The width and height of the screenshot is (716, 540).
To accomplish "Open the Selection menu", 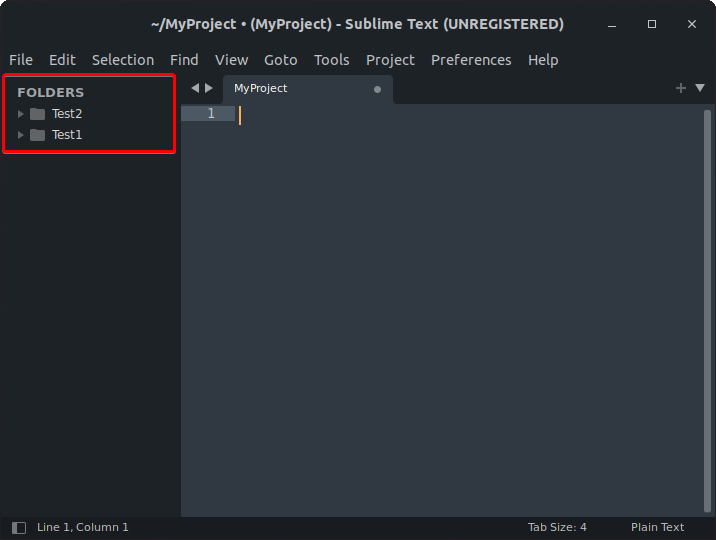I will [123, 60].
